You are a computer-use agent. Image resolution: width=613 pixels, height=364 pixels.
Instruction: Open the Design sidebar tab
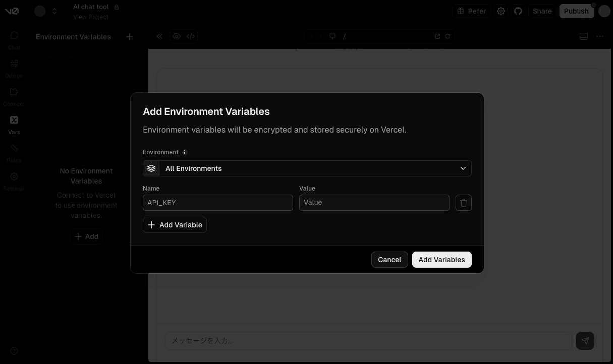click(14, 68)
